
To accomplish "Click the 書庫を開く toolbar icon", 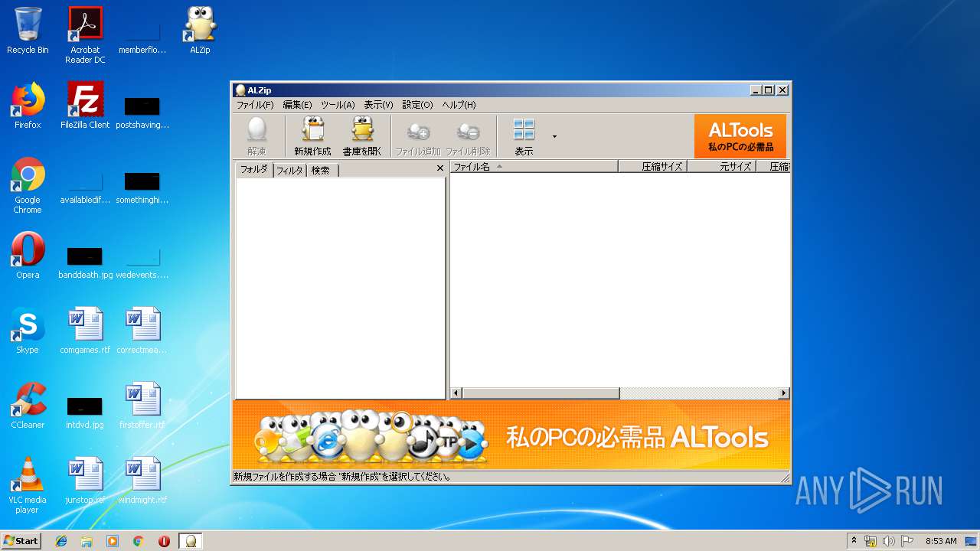I will coord(362,137).
